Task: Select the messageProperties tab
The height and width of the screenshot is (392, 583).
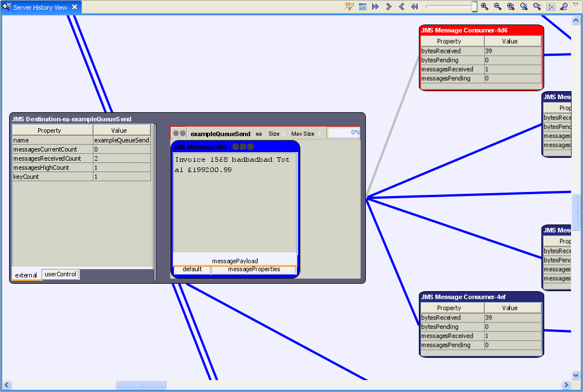Action: click(x=254, y=269)
